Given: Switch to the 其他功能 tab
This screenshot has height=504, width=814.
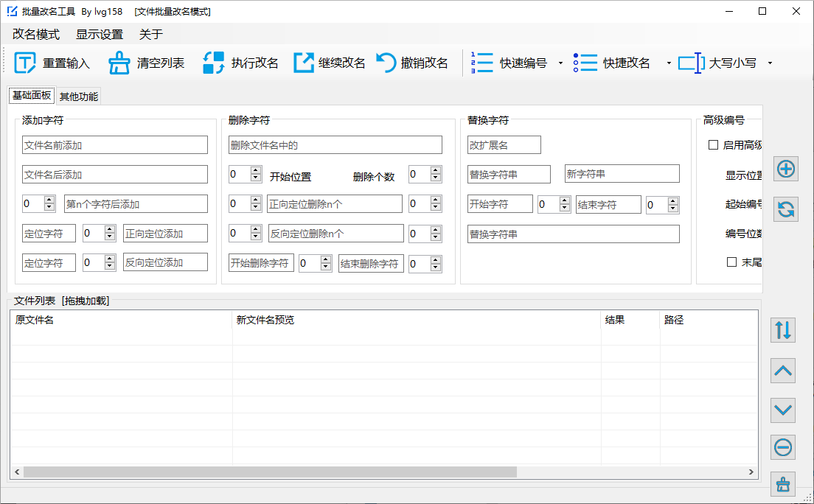Looking at the screenshot, I should 78,97.
